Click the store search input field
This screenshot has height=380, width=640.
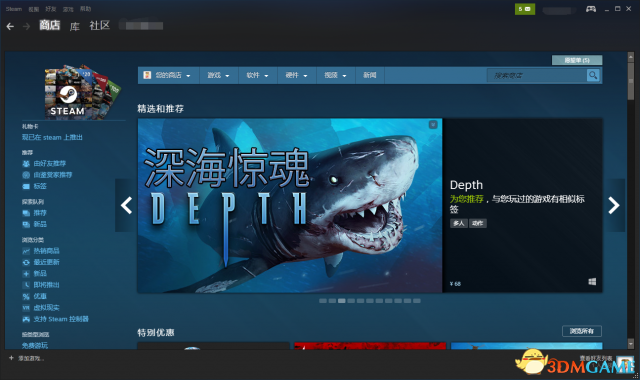(537, 75)
